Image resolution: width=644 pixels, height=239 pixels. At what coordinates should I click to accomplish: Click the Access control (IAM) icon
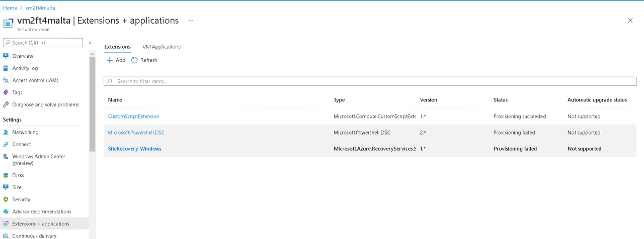[6, 80]
